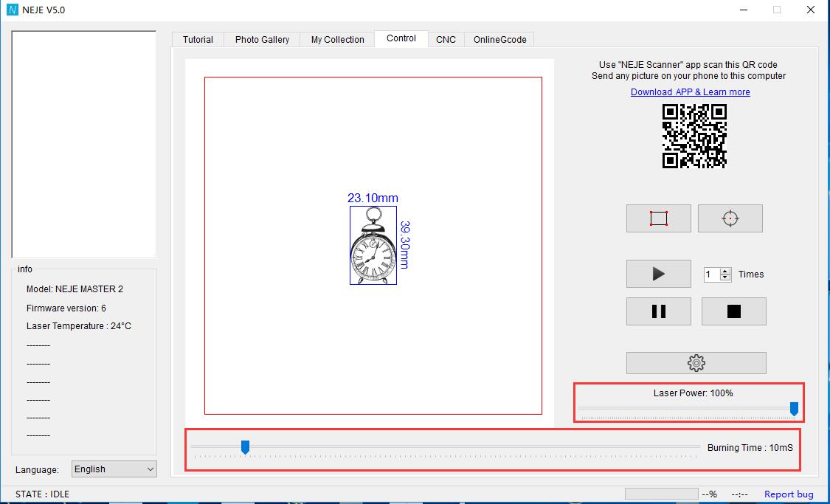Minimize the NEJE V5.0 window

click(x=744, y=10)
